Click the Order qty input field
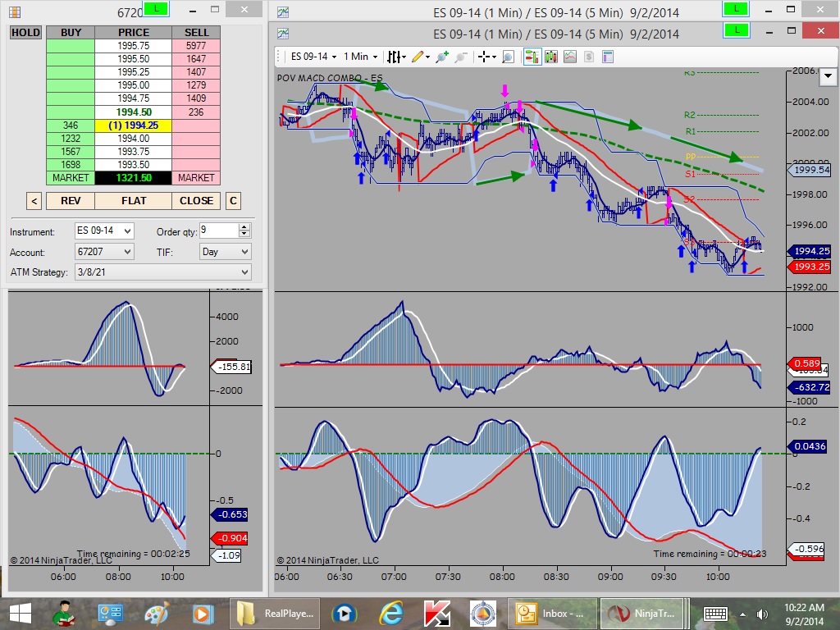 218,231
